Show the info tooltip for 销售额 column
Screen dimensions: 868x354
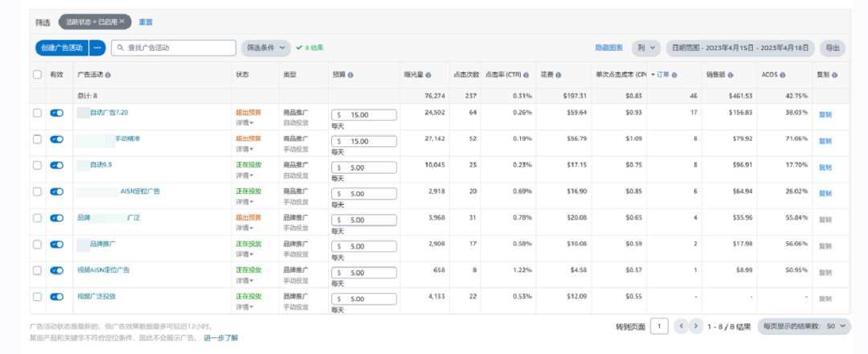click(730, 75)
